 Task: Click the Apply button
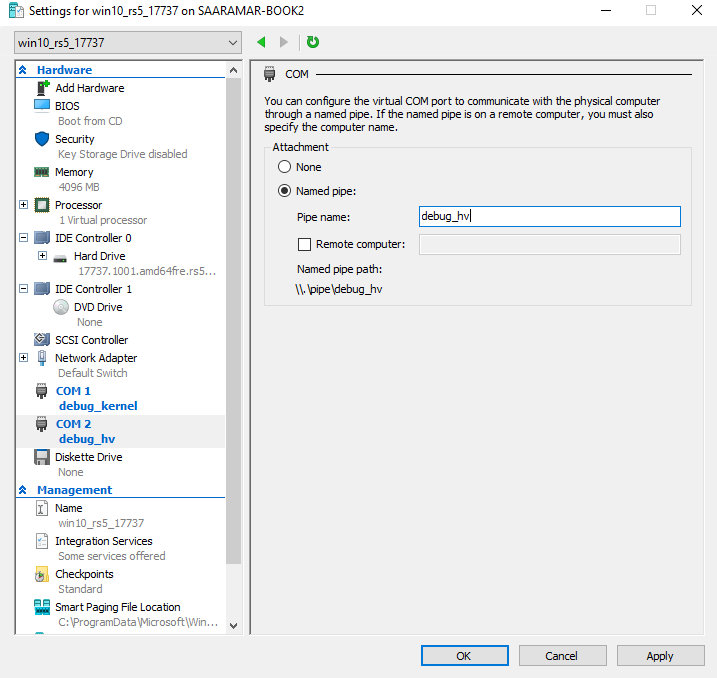coord(660,656)
